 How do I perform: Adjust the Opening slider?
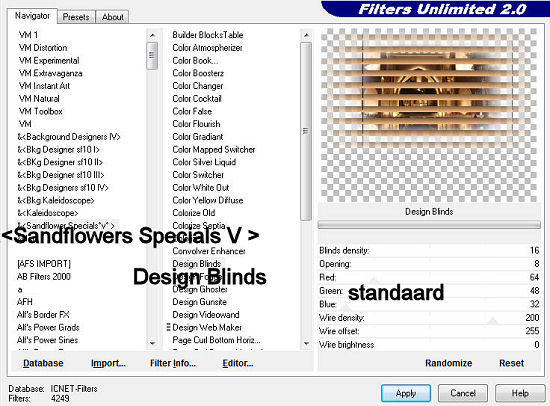[429, 264]
